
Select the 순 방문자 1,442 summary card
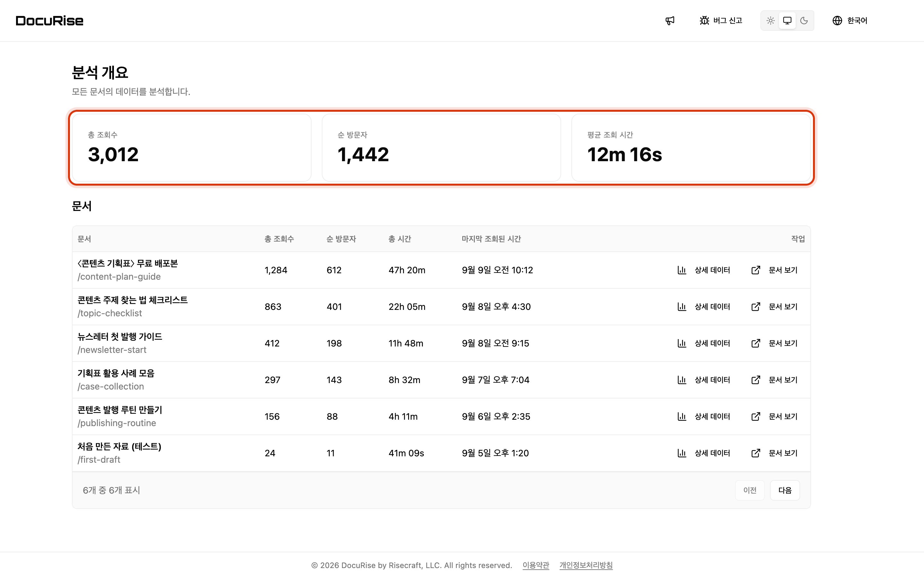coord(441,148)
